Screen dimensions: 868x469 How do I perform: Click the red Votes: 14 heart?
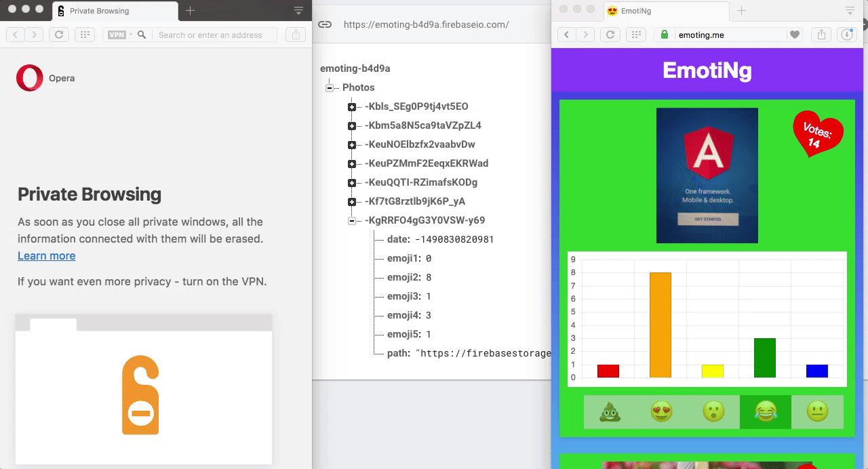click(818, 134)
